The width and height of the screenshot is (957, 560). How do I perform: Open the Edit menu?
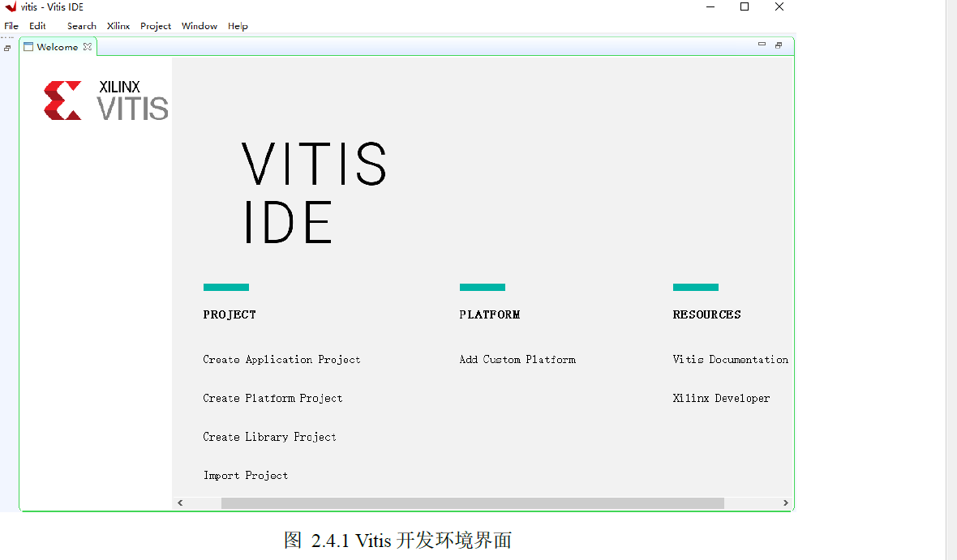(x=37, y=26)
